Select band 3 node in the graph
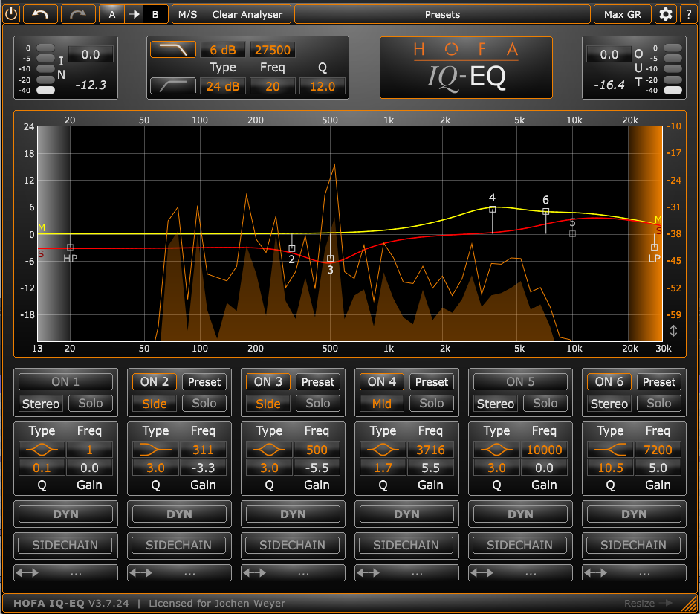The width and height of the screenshot is (700, 614). pyautogui.click(x=331, y=258)
